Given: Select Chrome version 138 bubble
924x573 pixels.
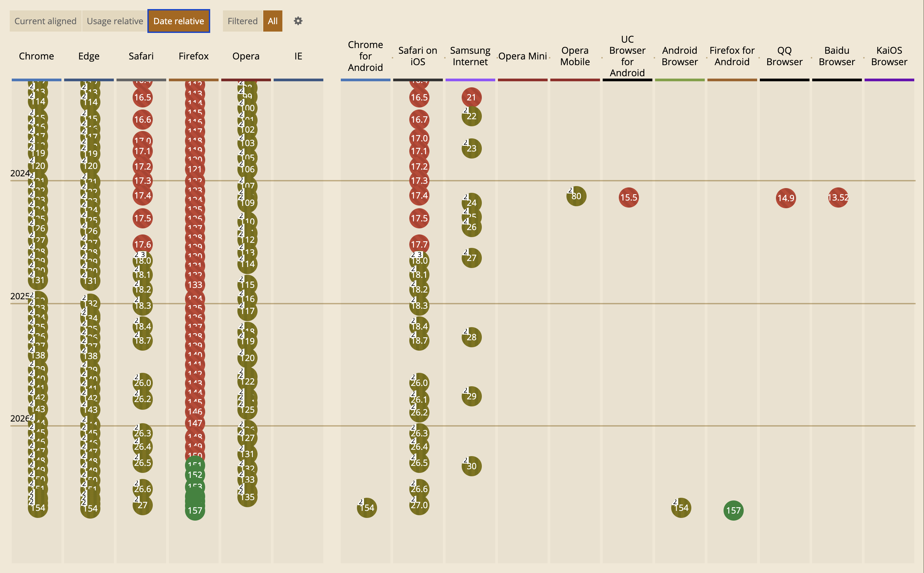Looking at the screenshot, I should point(38,355).
